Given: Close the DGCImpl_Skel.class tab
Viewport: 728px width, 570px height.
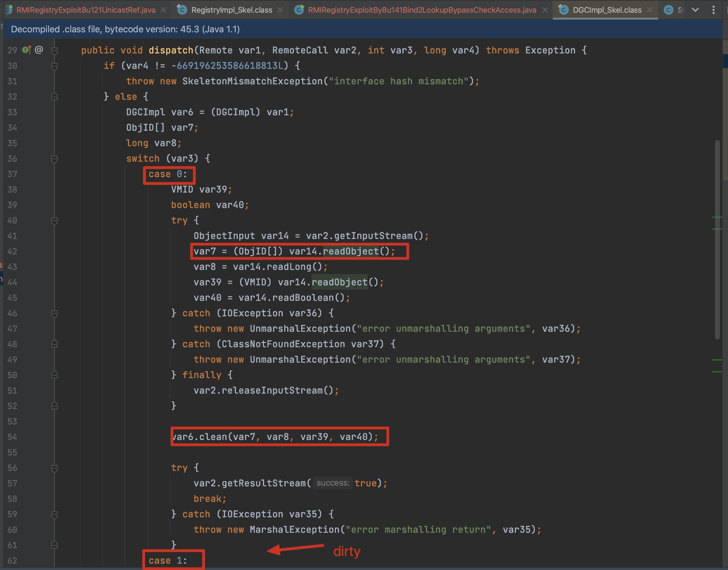Looking at the screenshot, I should [x=650, y=10].
